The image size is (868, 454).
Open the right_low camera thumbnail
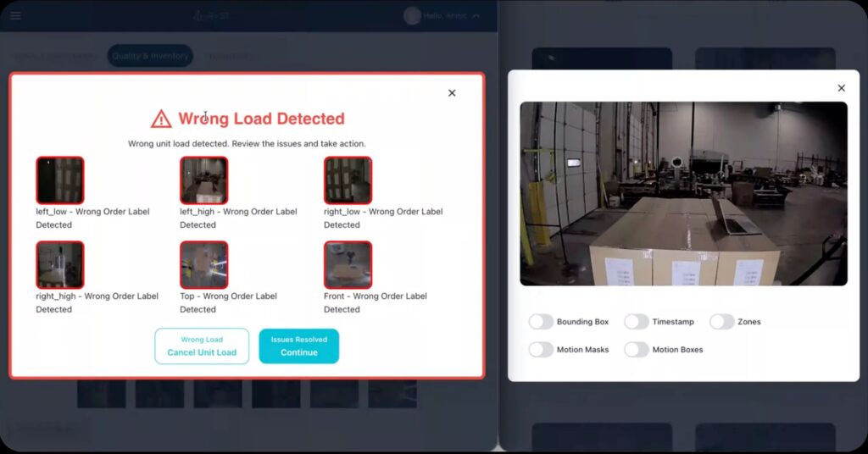(x=348, y=180)
